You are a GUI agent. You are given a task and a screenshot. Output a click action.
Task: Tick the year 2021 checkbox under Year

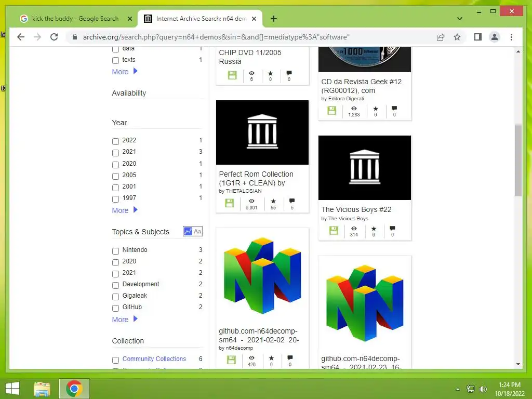click(x=115, y=153)
